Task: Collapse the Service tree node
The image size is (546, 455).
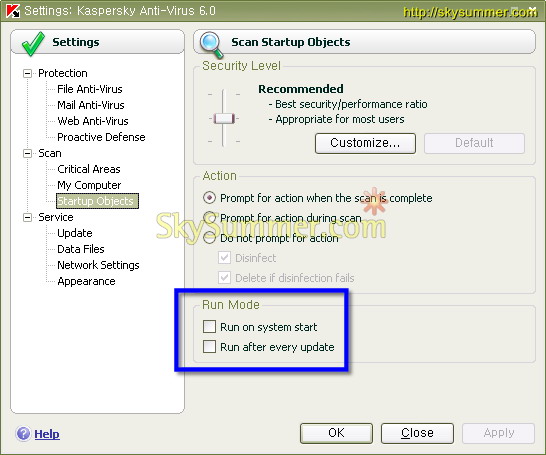Action: 27,218
